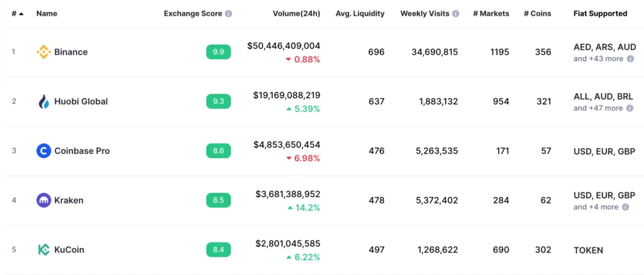The image size is (644, 275).
Task: Click KuCoin liquidity value 497
Action: pyautogui.click(x=377, y=250)
